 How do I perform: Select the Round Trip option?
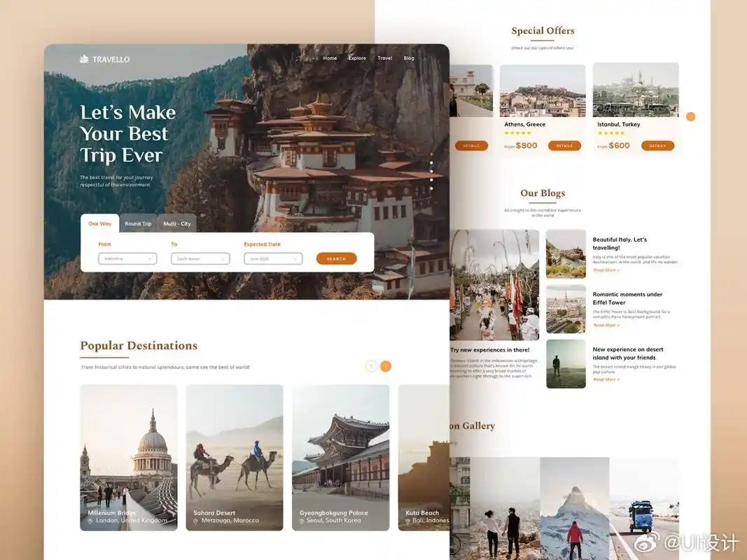138,224
